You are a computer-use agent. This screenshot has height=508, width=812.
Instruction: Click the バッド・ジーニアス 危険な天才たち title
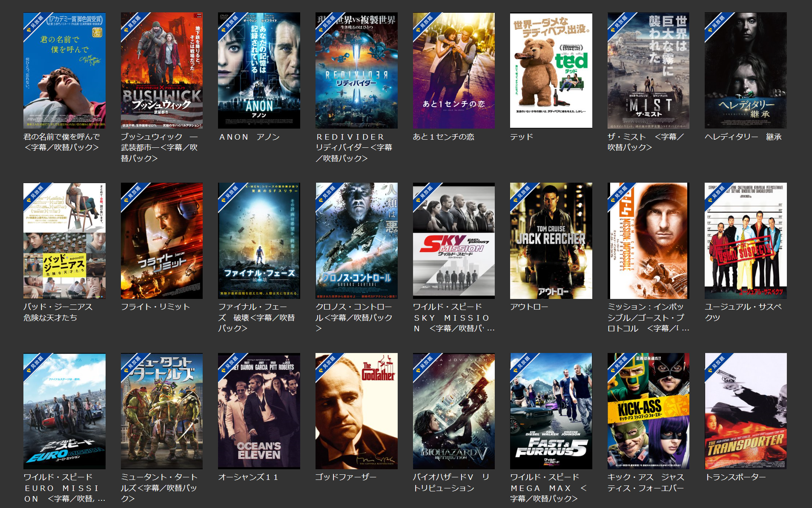[58, 312]
